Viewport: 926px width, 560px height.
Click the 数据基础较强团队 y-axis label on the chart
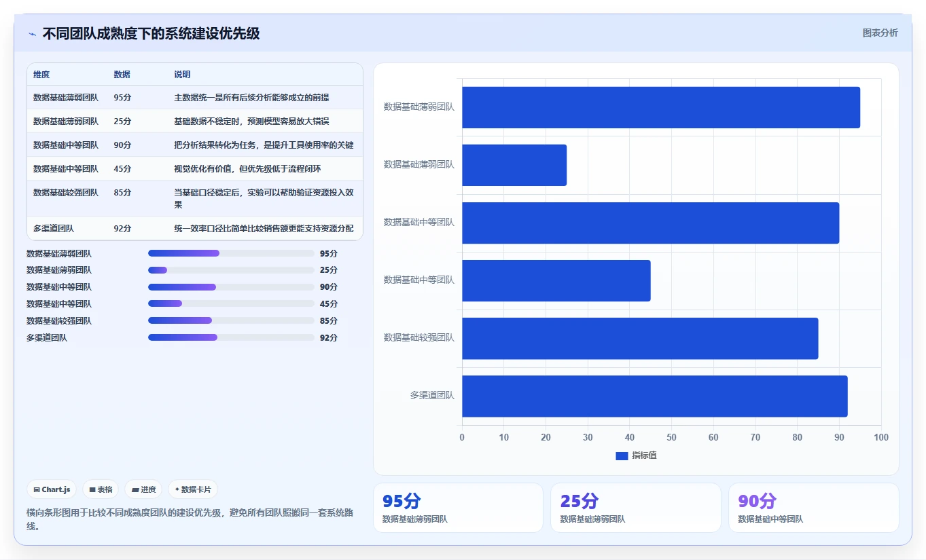click(x=419, y=337)
